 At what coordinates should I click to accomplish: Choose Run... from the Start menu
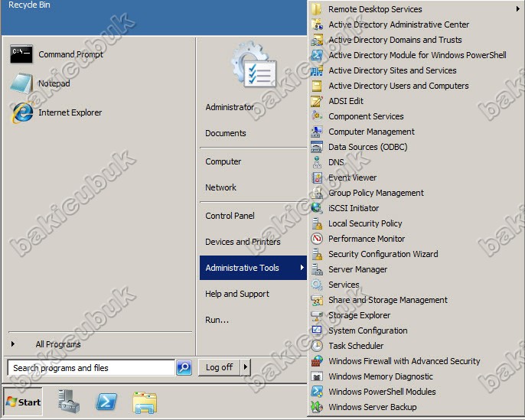tap(217, 320)
